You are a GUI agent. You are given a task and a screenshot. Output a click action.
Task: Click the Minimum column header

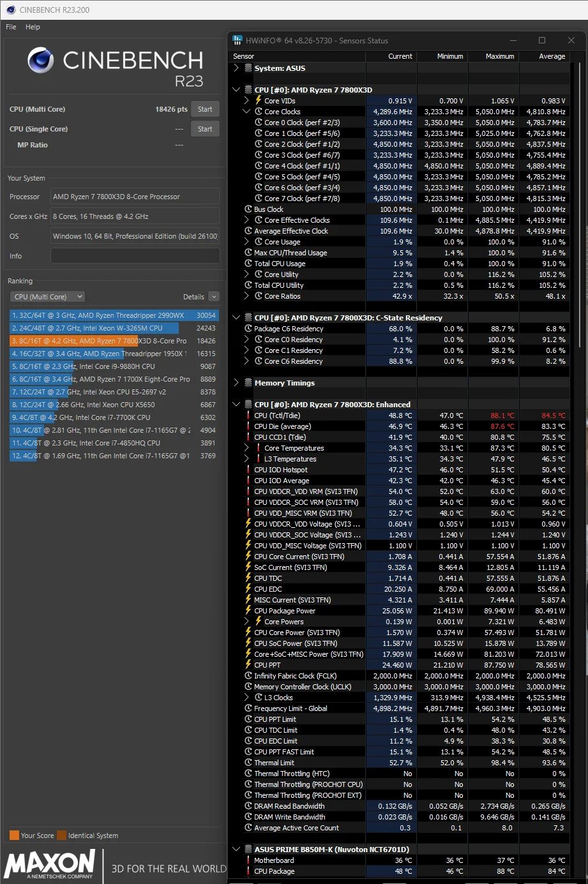442,56
